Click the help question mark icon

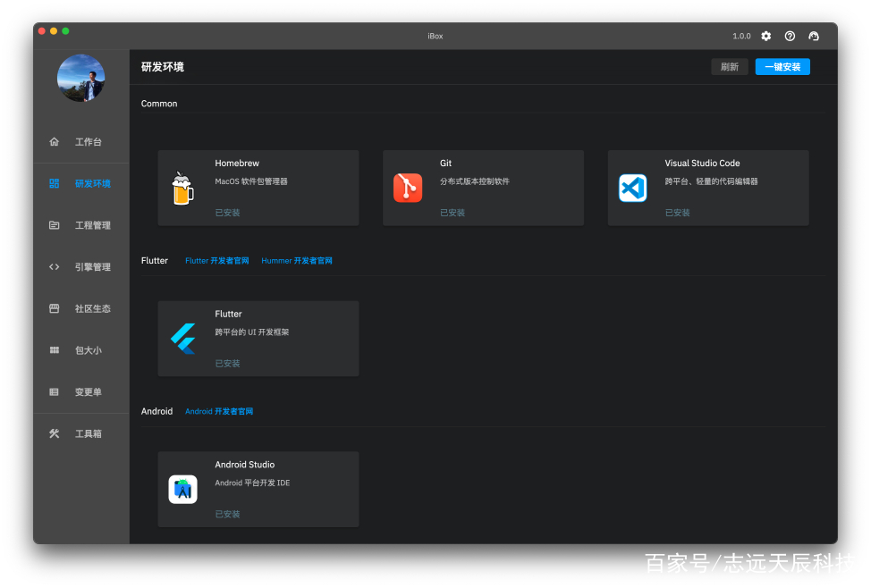[x=790, y=36]
